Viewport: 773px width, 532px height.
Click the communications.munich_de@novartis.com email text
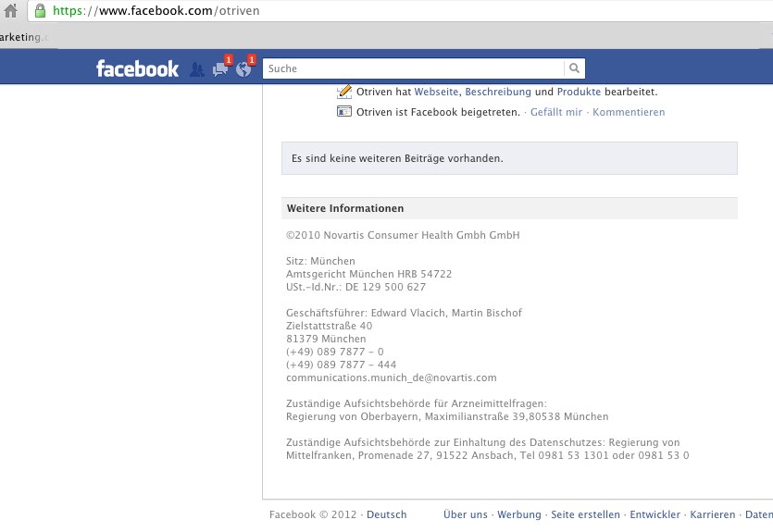[391, 377]
